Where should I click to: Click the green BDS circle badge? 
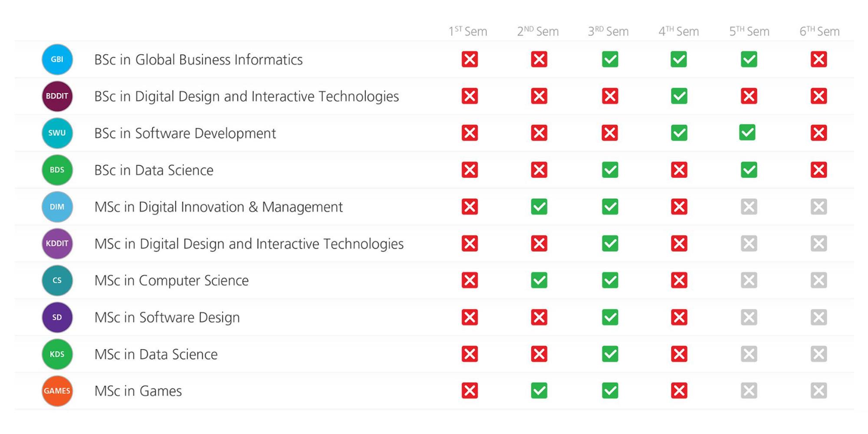[57, 170]
